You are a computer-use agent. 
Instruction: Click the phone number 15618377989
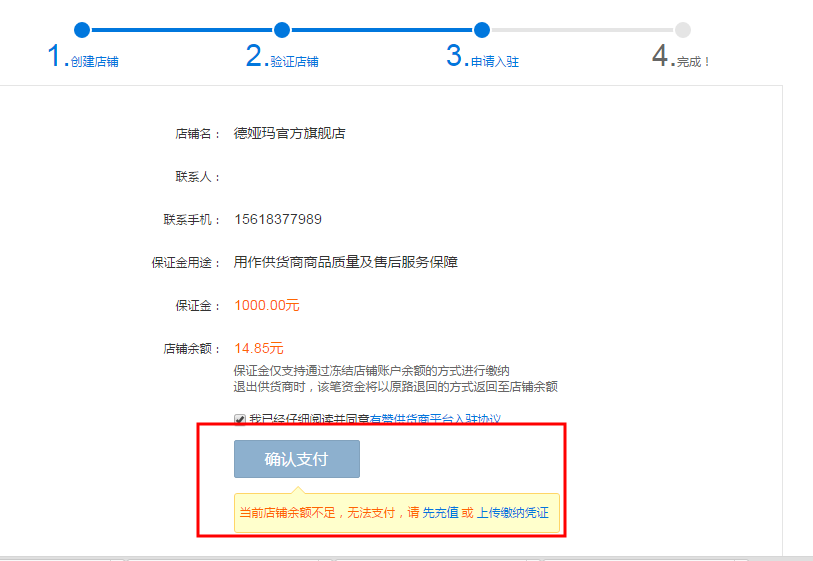(278, 219)
